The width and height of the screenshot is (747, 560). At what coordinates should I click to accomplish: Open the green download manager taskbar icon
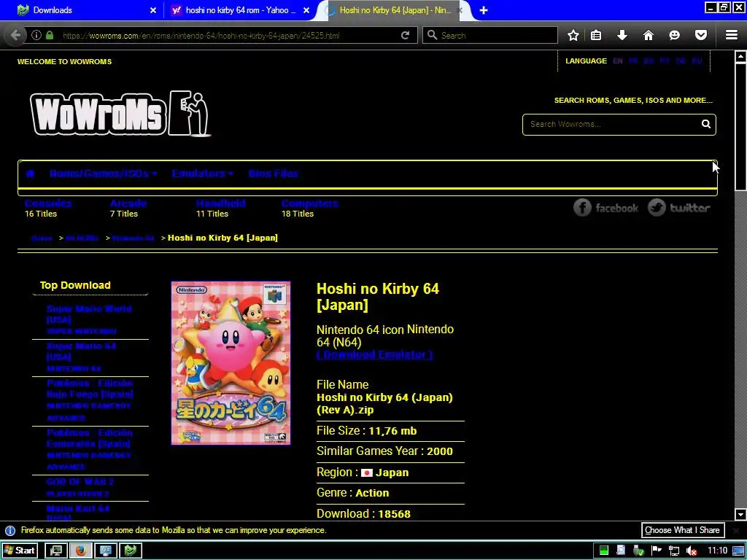coord(131,551)
